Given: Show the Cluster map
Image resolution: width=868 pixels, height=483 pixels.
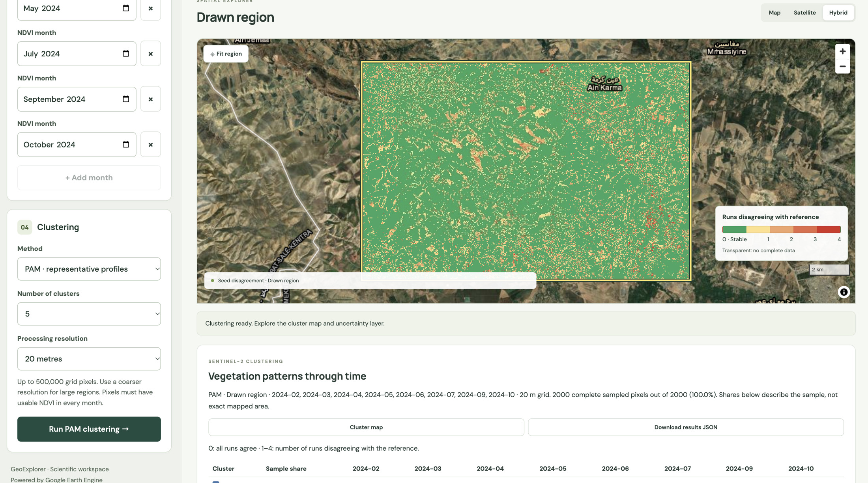Looking at the screenshot, I should [366, 427].
